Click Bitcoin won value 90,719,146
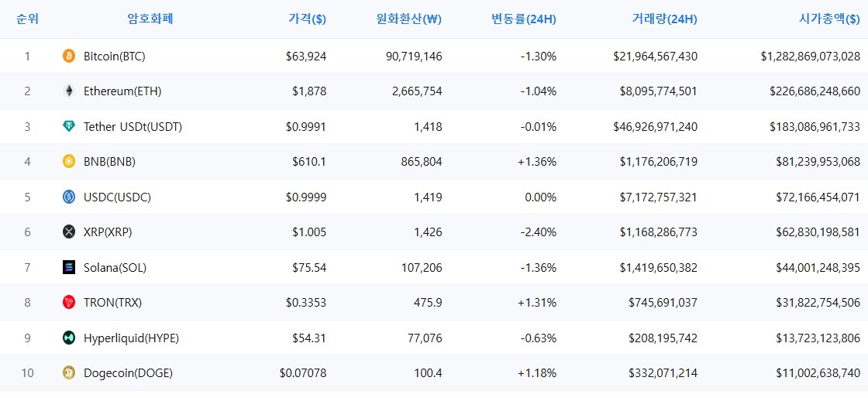This screenshot has height=398, width=868. tap(415, 56)
